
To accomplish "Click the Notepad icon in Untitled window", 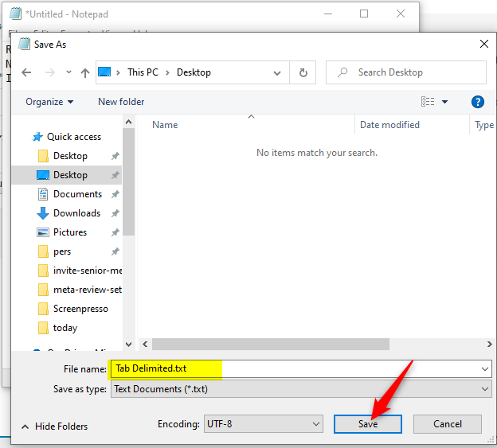I will pyautogui.click(x=16, y=14).
